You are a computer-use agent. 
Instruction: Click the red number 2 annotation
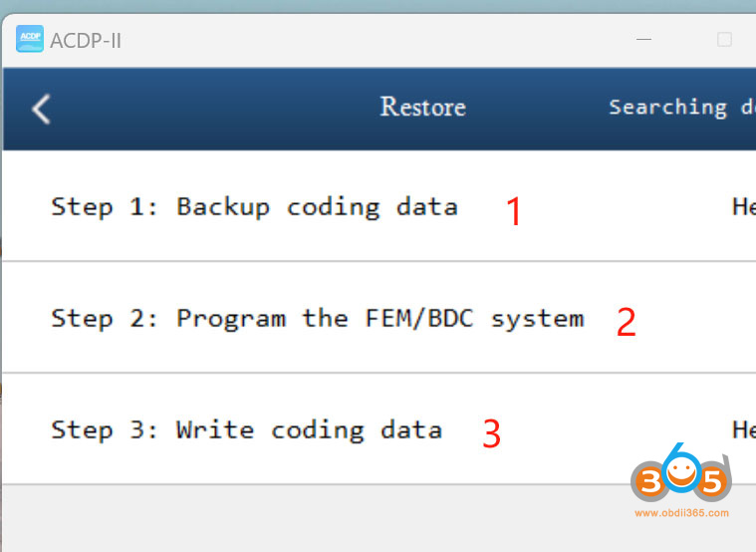coord(626,323)
